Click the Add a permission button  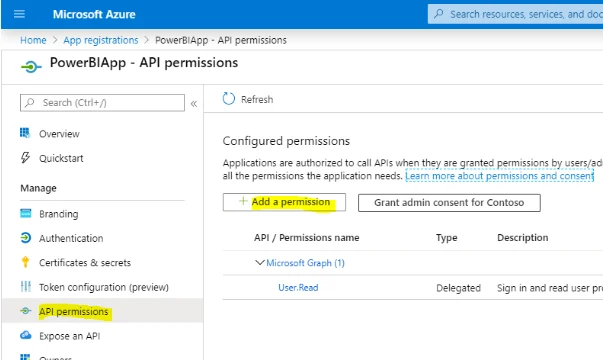coord(284,202)
